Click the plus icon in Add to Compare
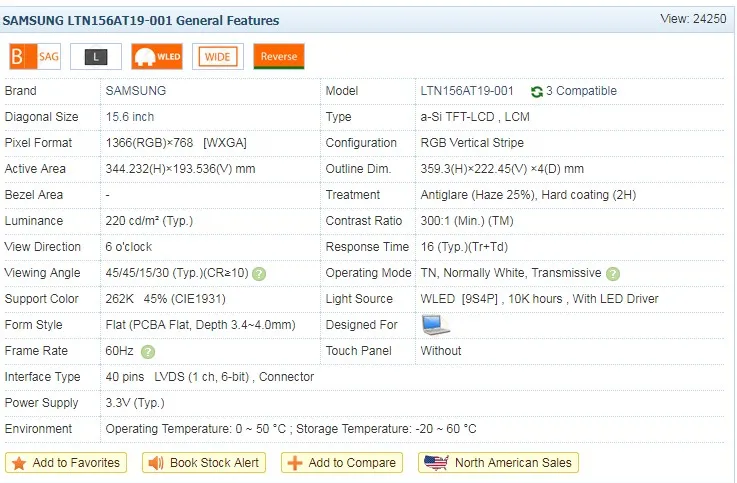The image size is (737, 483). 295,463
